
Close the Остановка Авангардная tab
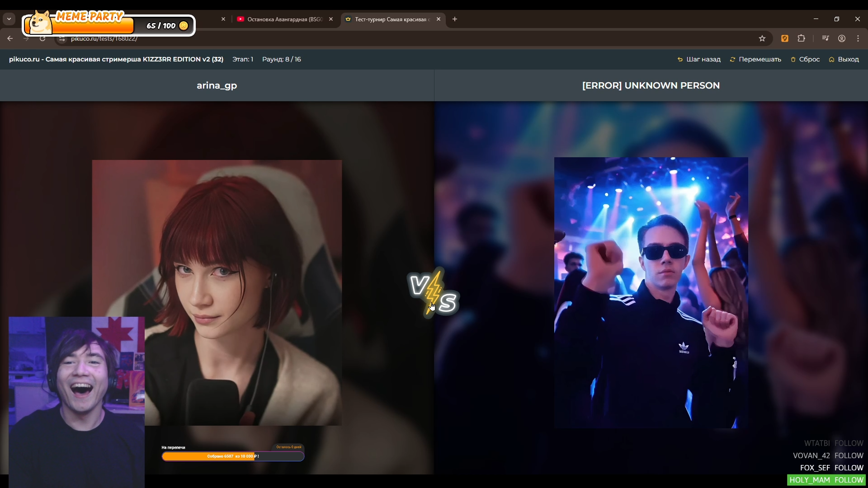(x=331, y=19)
